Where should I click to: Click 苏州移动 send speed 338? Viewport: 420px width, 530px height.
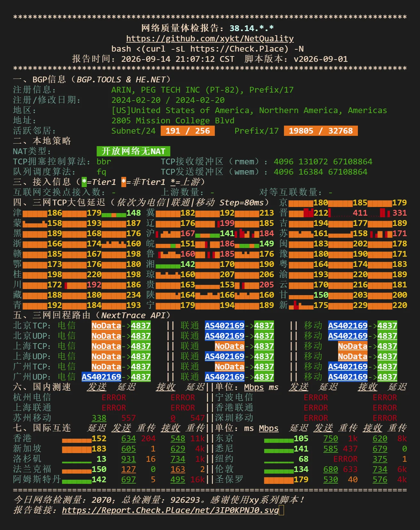click(x=99, y=418)
